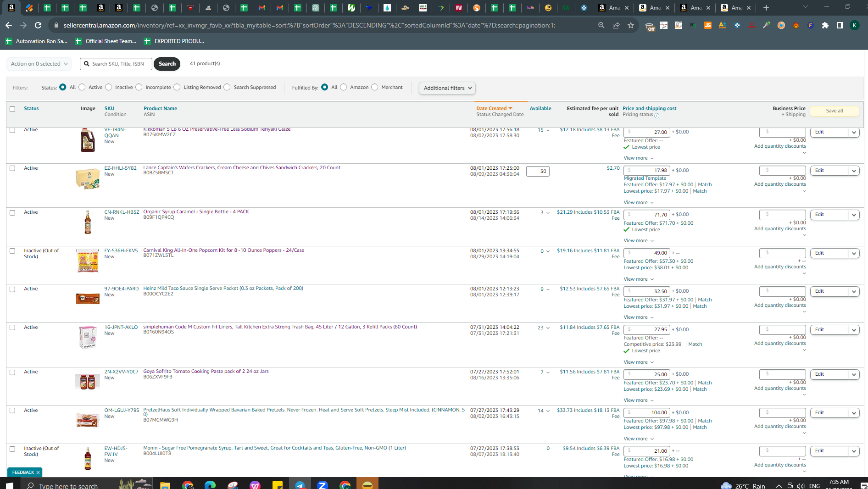The width and height of the screenshot is (868, 489).
Task: Close the last Amazon browser tab
Action: [x=749, y=8]
